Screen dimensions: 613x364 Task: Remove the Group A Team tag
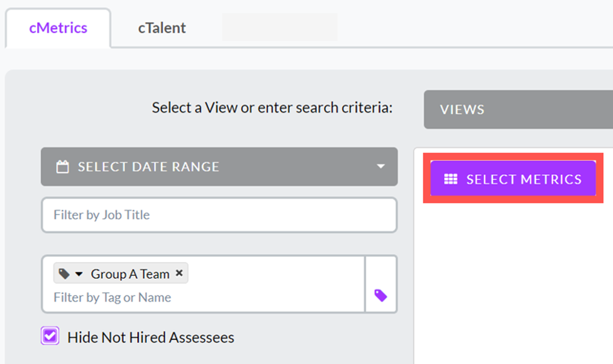point(179,273)
